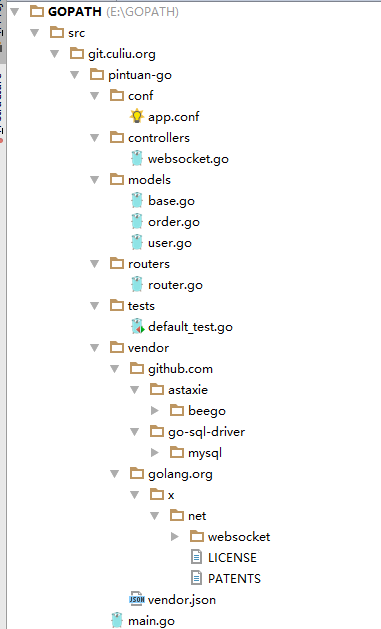Click the gopher icon beside base.go

tap(137, 200)
